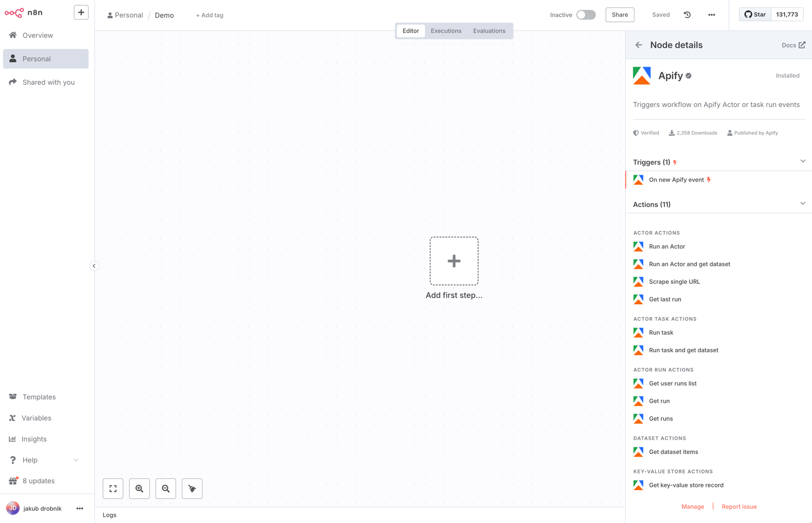The image size is (812, 523).
Task: Collapse the left sidebar arrow
Action: pyautogui.click(x=94, y=266)
